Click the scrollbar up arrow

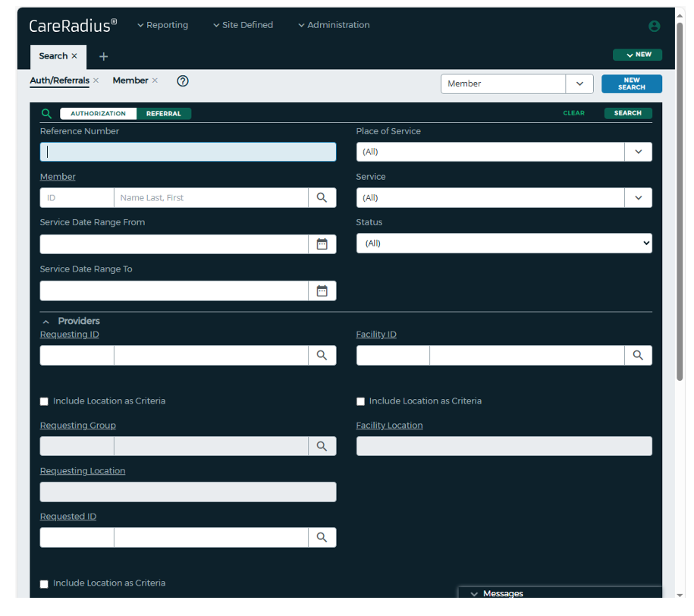coord(680,15)
